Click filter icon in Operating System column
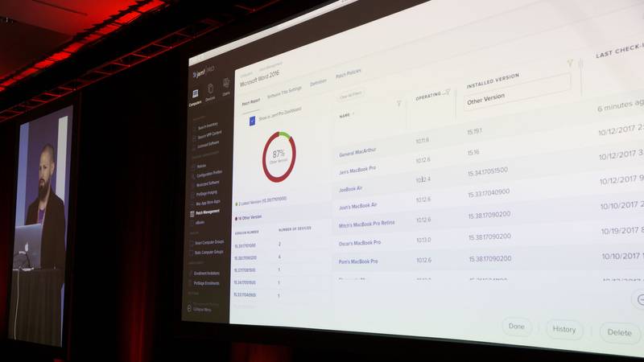Screen dimensions: 644x362 pyautogui.click(x=448, y=93)
